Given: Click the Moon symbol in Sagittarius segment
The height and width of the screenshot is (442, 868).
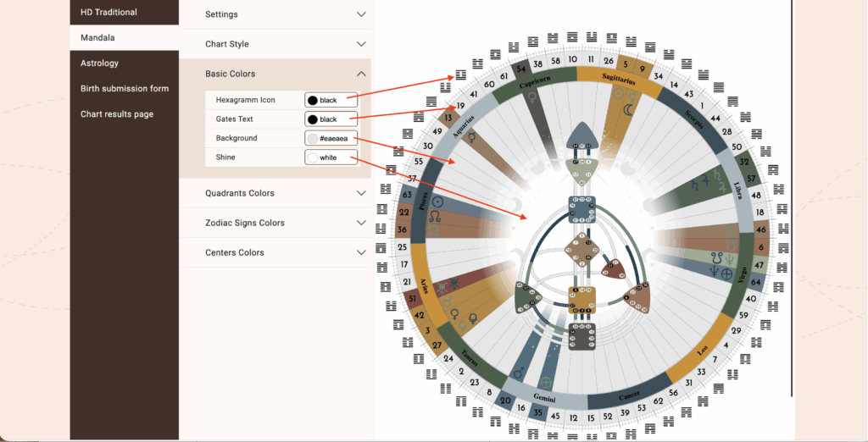Looking at the screenshot, I should point(628,109).
